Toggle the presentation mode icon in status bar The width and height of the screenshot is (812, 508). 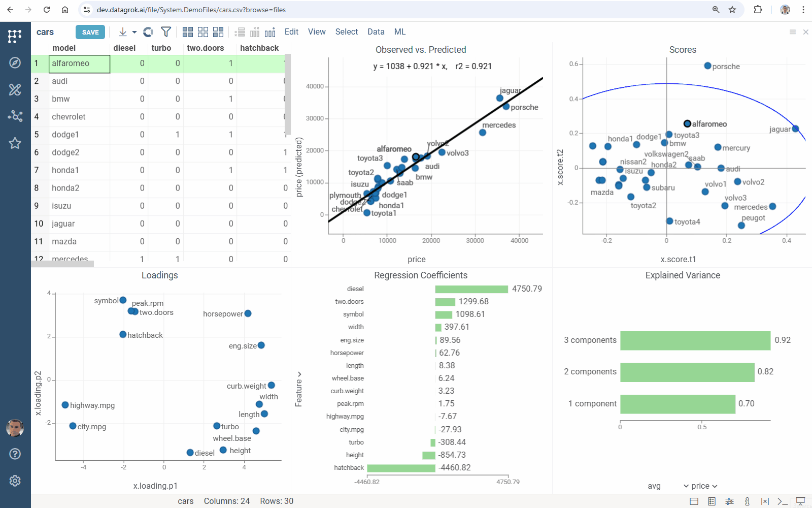(800, 501)
